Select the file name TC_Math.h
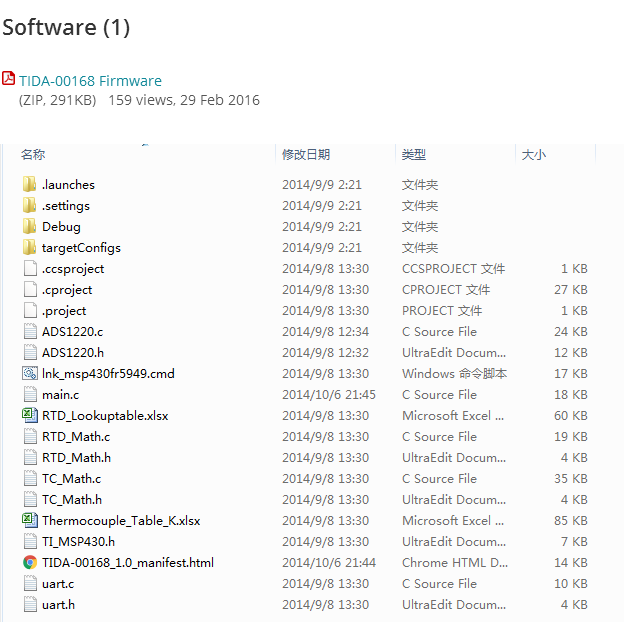 (72, 500)
